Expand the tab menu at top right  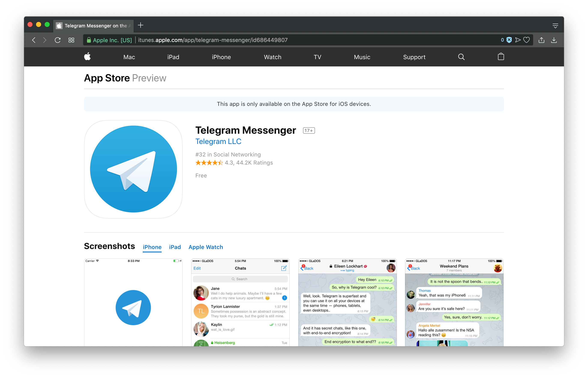click(x=555, y=25)
